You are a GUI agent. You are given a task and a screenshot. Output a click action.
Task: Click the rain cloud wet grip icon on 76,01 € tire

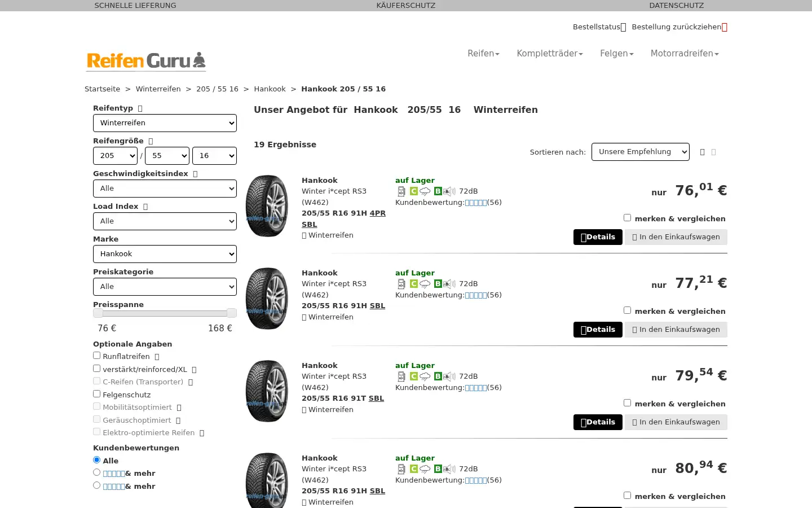425,191
